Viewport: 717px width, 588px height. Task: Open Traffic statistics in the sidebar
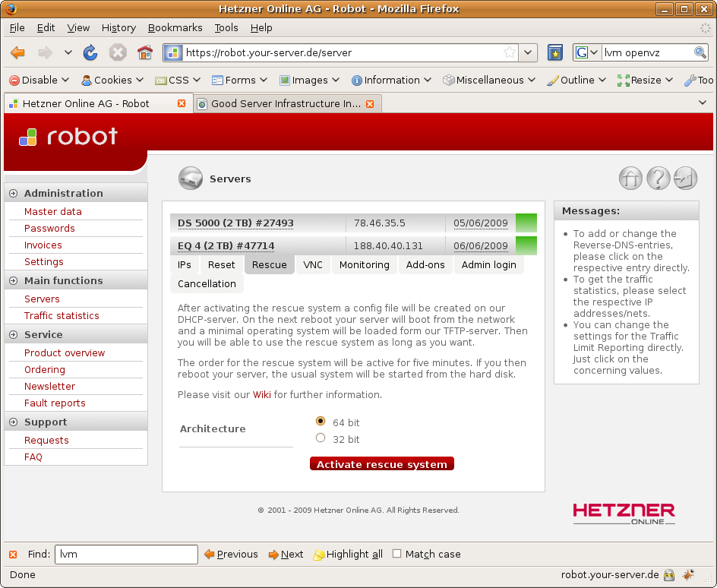coord(62,315)
